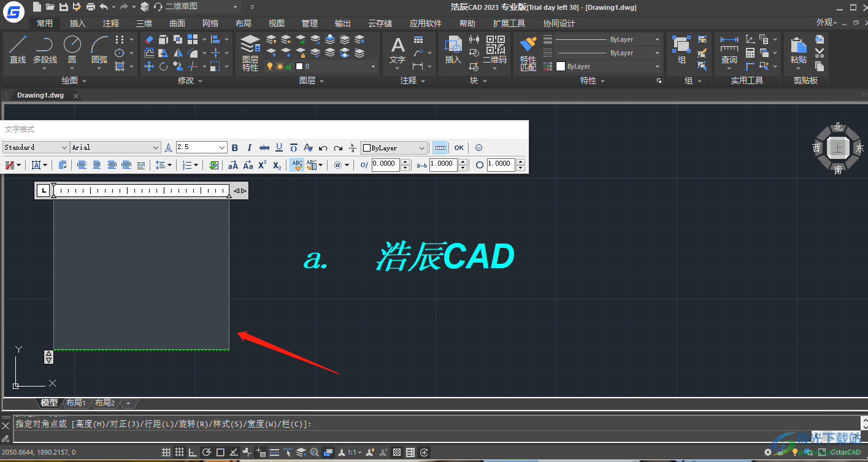Toggle strikethrough abc in text toolbar
The image size is (868, 462).
tap(264, 148)
